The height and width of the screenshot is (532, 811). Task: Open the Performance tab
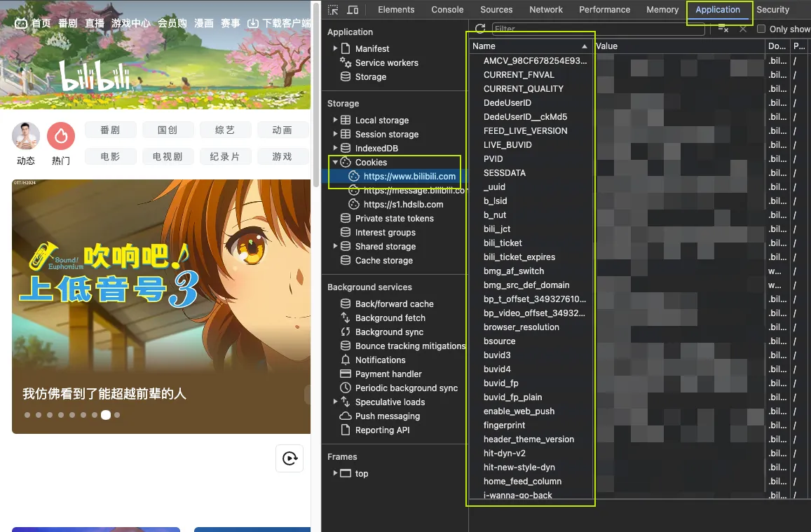coord(605,10)
